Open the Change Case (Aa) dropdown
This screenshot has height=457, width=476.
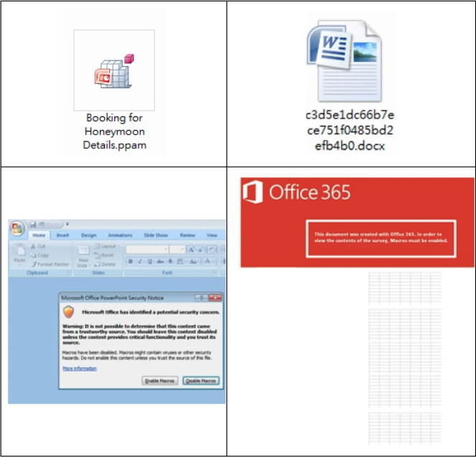tap(193, 262)
